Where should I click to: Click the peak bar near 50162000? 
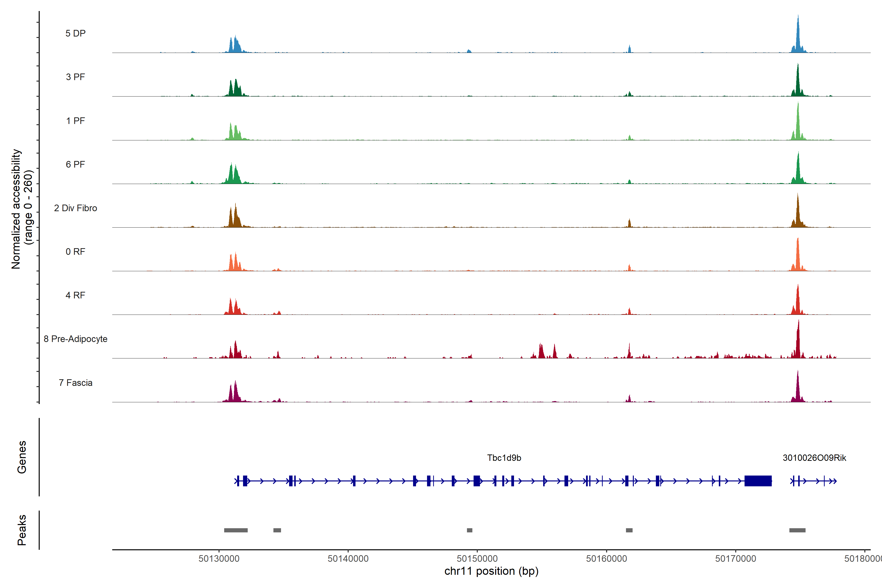(629, 530)
